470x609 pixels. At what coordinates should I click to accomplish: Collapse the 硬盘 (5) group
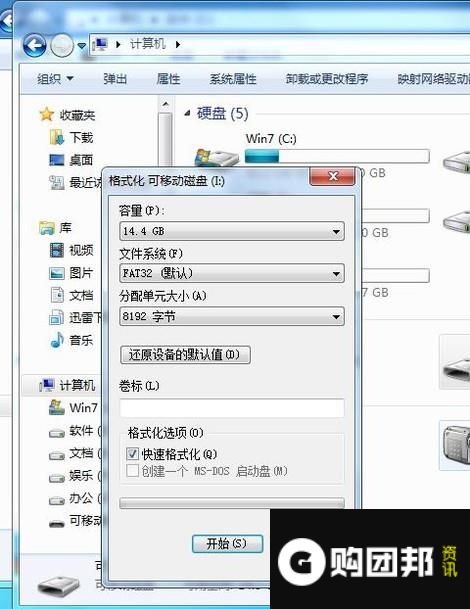(188, 113)
